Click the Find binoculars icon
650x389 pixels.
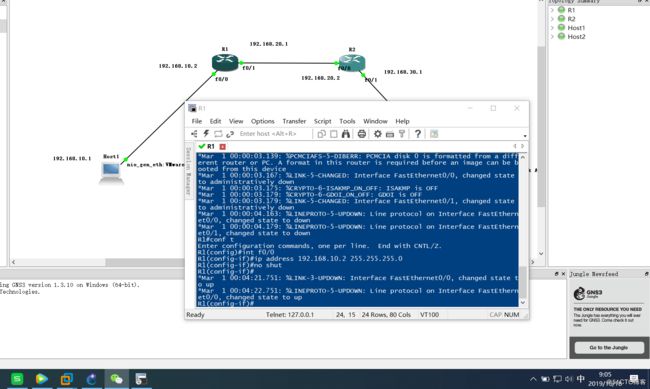coord(346,134)
